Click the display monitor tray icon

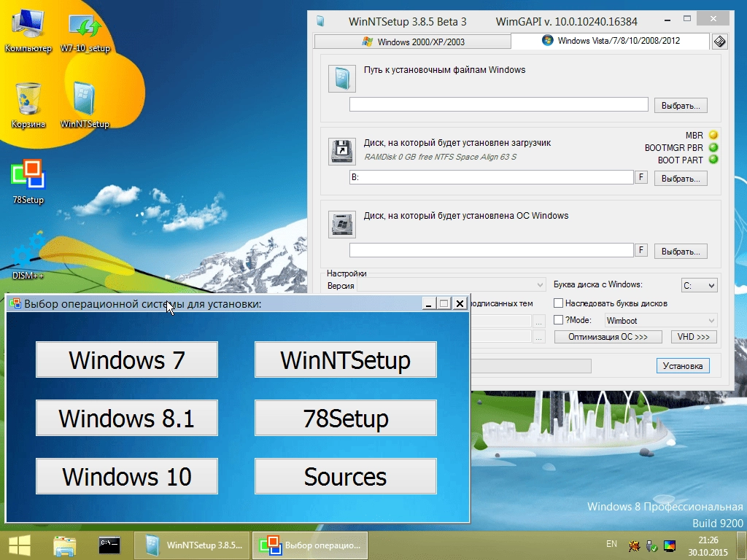(x=670, y=545)
